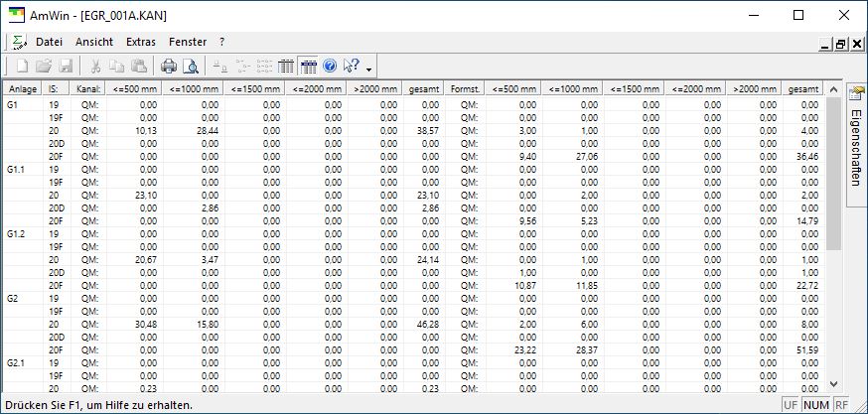Image resolution: width=868 pixels, height=414 pixels.
Task: Click the Kanal: column header
Action: click(88, 88)
